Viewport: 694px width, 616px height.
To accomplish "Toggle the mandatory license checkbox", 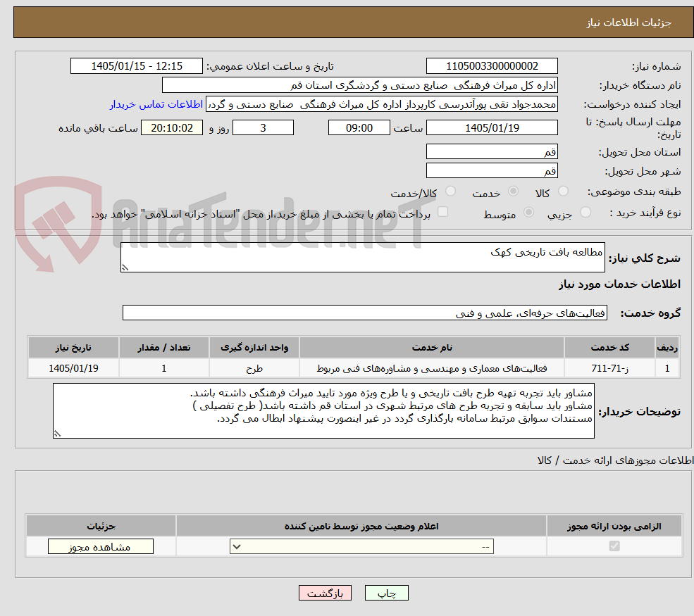I will pyautogui.click(x=614, y=546).
